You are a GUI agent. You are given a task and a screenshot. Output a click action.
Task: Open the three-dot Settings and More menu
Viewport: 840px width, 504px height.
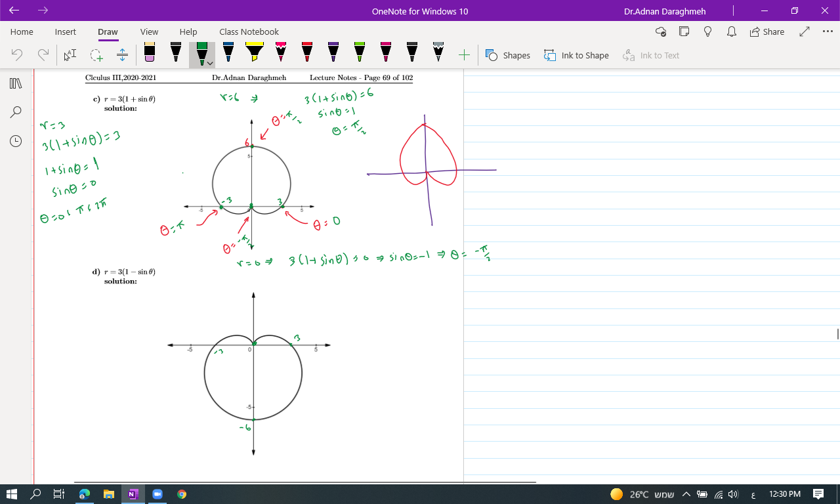(828, 31)
